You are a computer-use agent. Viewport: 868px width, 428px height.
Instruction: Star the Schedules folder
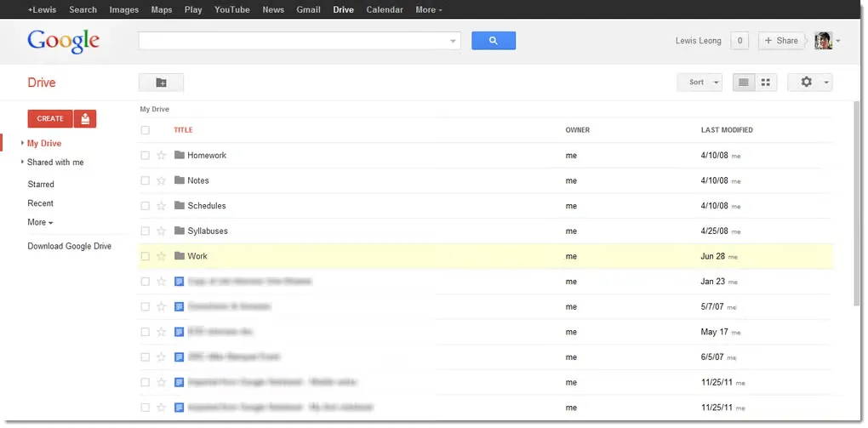(x=161, y=205)
